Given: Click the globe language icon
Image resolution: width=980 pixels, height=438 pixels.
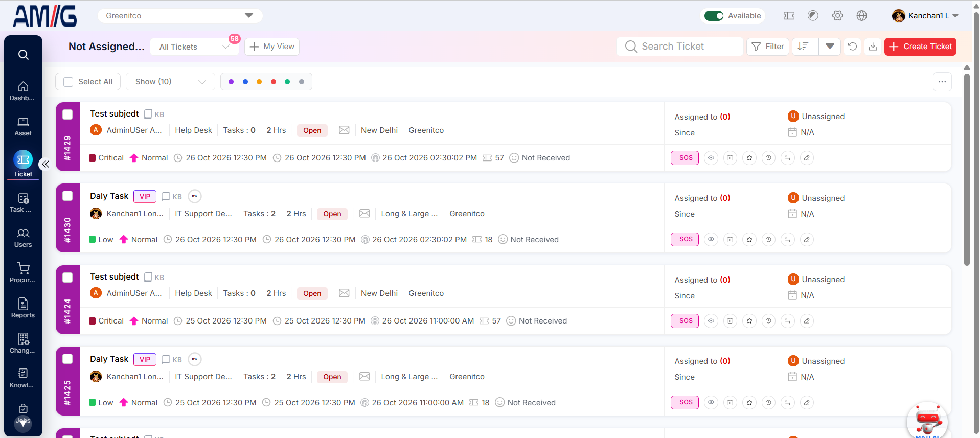Looking at the screenshot, I should 862,16.
